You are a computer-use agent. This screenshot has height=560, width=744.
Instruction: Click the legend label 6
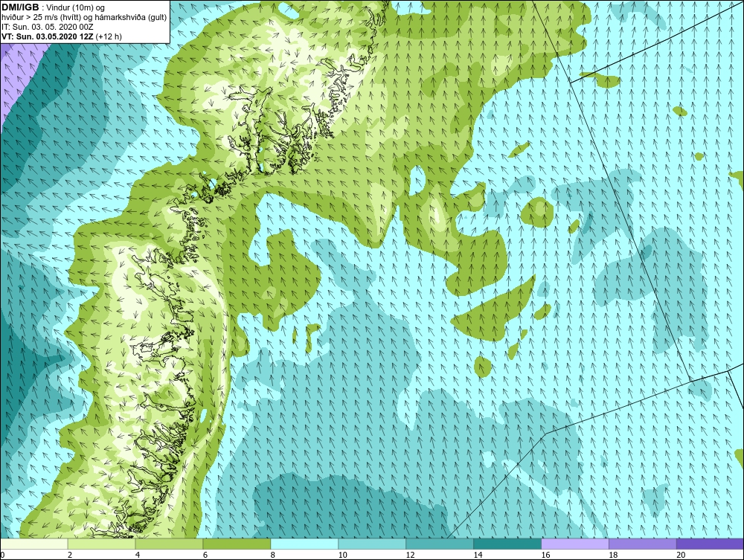tap(205, 555)
